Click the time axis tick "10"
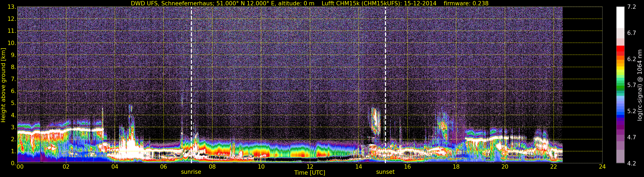 click(261, 167)
